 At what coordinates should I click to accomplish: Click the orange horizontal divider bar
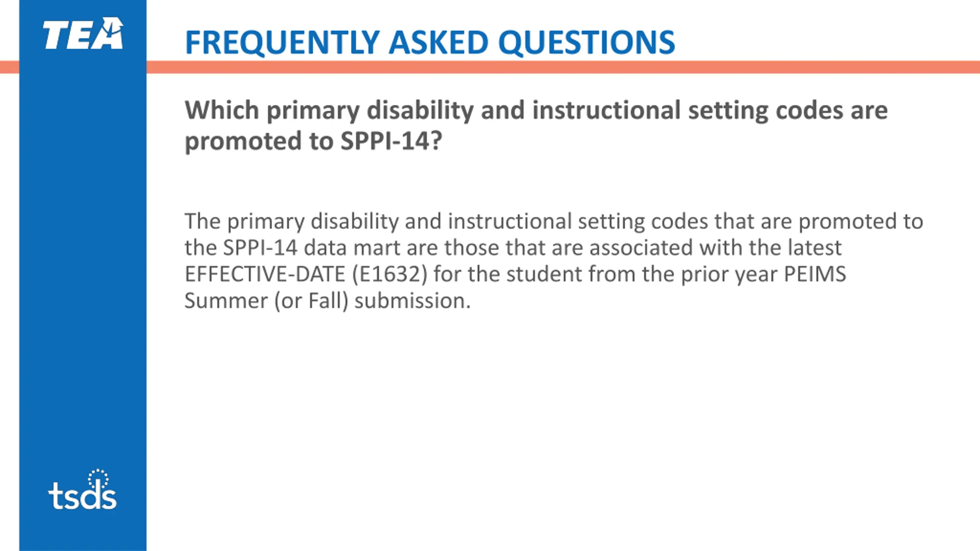(x=563, y=67)
